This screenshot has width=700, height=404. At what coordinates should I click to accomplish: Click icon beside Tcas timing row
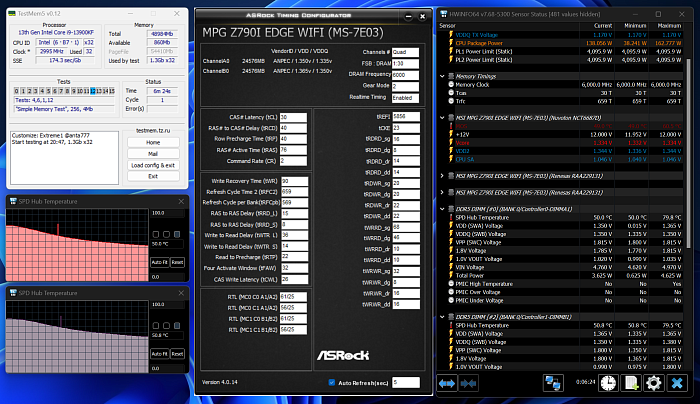pos(451,93)
